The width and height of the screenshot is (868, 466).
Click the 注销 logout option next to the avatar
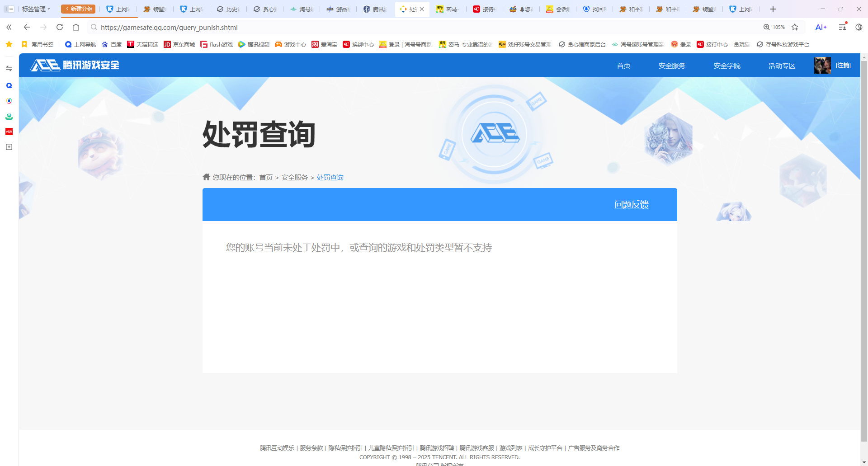click(844, 65)
